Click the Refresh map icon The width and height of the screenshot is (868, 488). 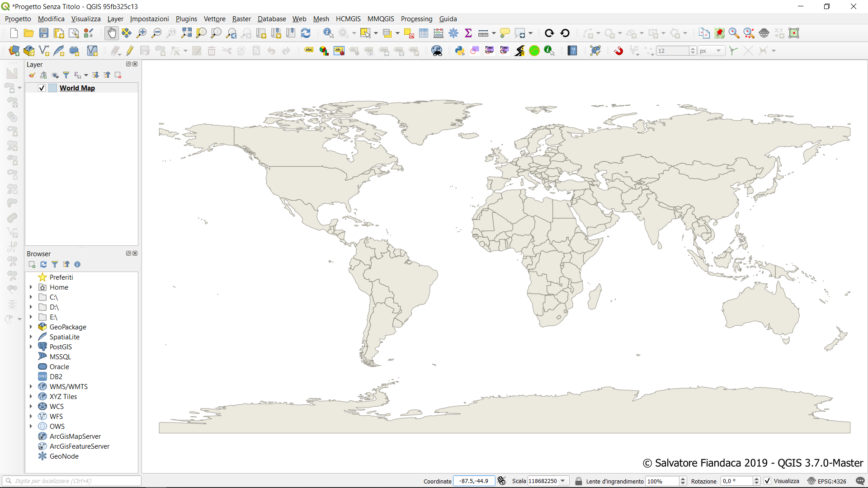[306, 33]
